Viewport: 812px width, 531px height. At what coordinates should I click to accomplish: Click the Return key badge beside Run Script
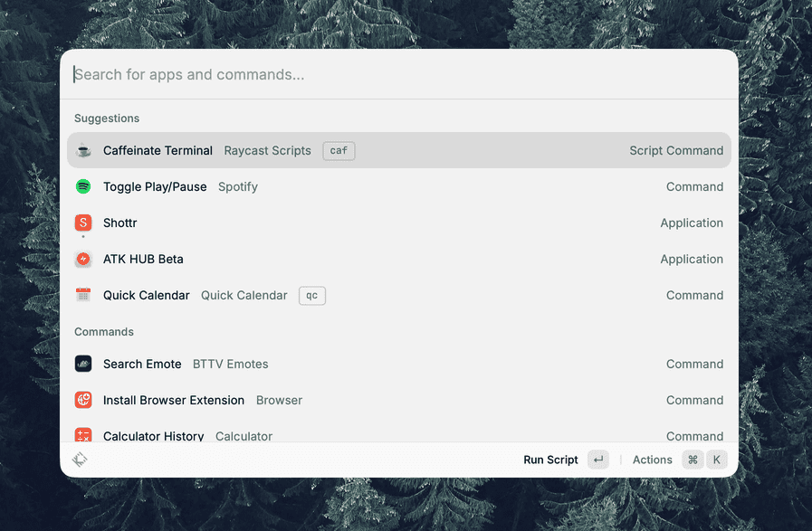598,460
